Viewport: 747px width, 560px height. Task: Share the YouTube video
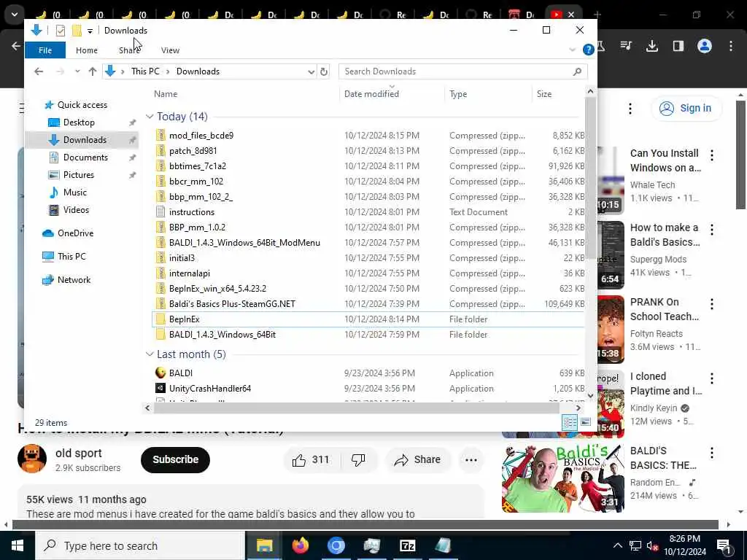(x=417, y=460)
